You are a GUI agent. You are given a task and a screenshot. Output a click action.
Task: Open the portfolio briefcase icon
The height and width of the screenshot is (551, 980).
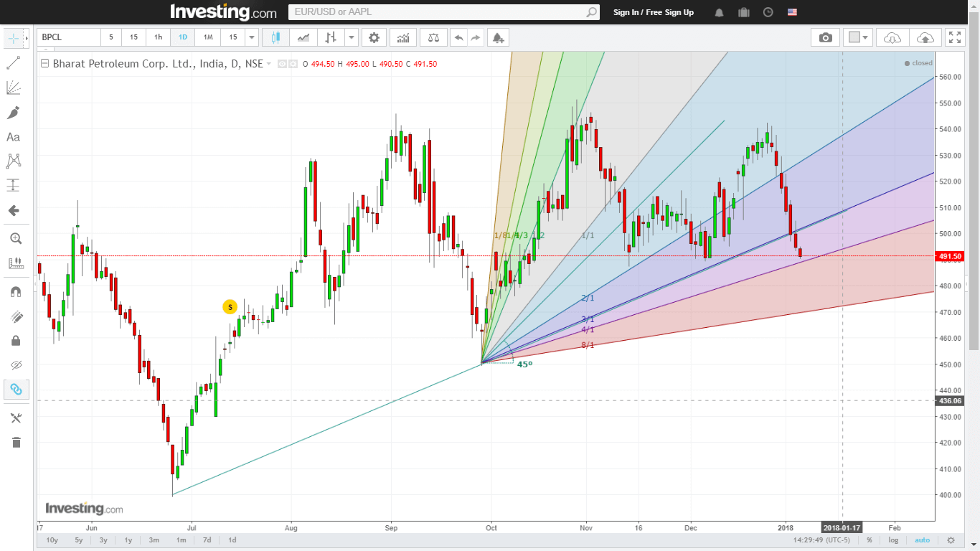tap(743, 12)
